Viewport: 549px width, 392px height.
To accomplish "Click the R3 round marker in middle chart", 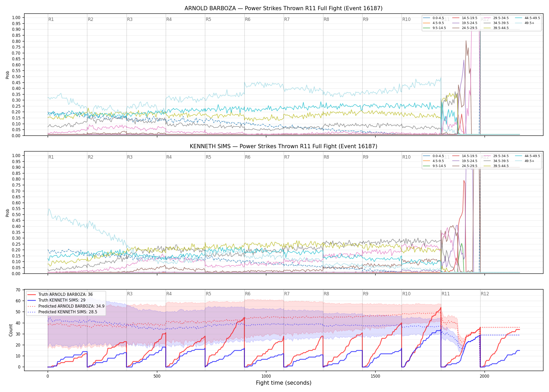I will pos(130,157).
